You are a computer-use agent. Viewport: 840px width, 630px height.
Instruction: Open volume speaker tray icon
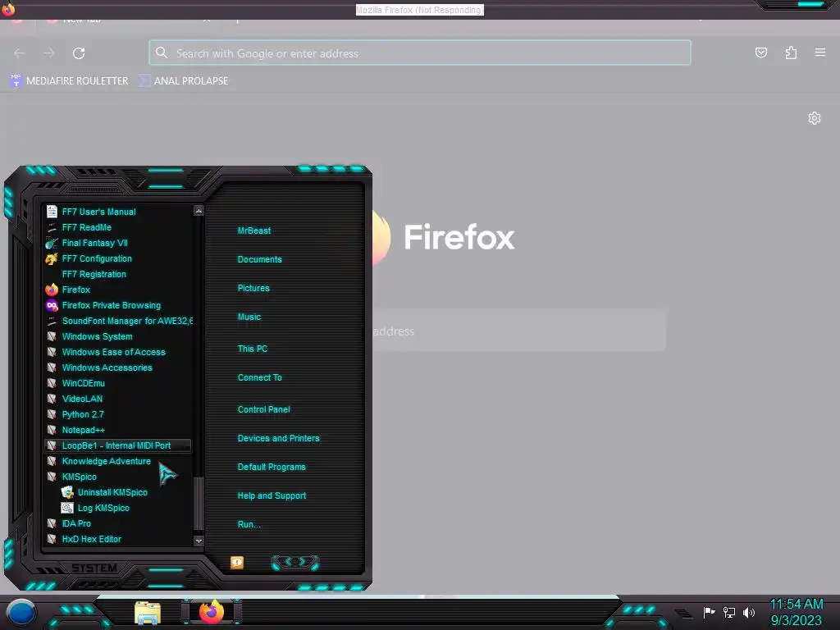749,612
